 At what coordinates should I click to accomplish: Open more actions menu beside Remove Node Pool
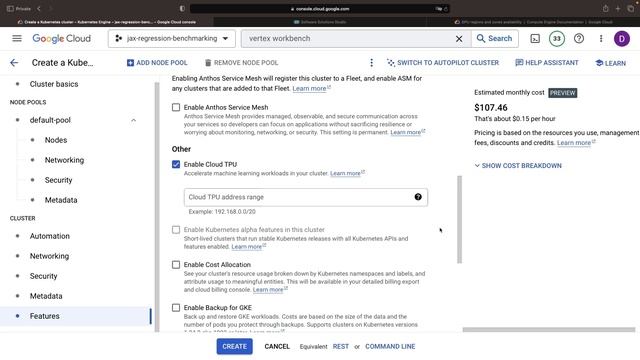[x=371, y=62]
